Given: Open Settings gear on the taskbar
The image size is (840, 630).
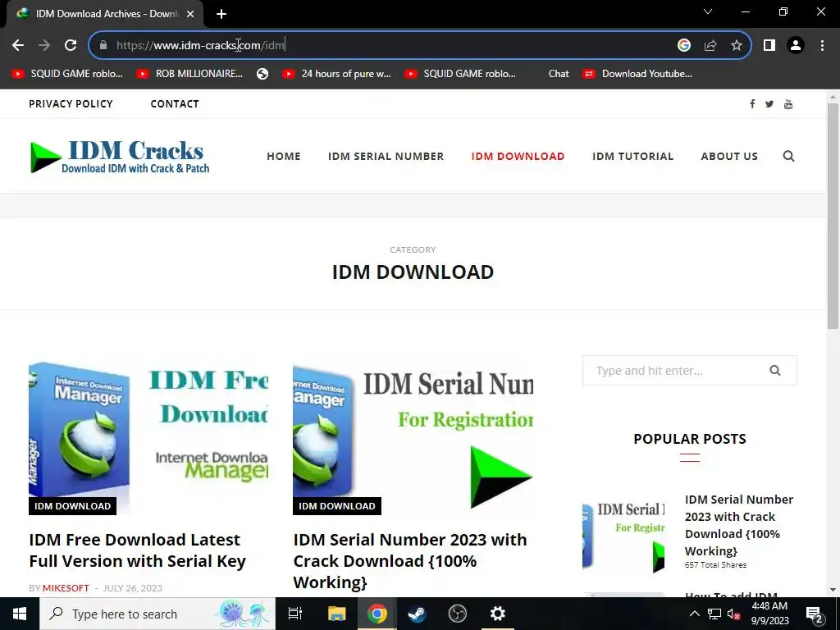Looking at the screenshot, I should pos(498,614).
